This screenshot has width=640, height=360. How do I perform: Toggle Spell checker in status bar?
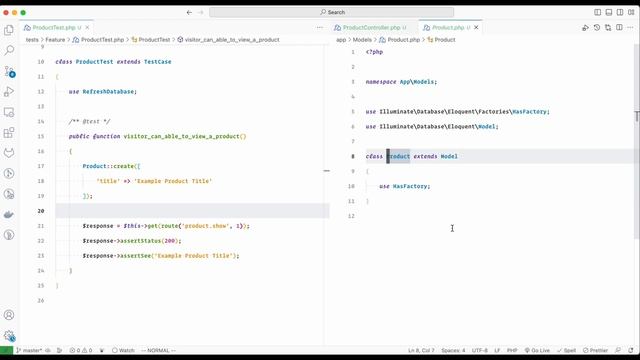[566, 350]
